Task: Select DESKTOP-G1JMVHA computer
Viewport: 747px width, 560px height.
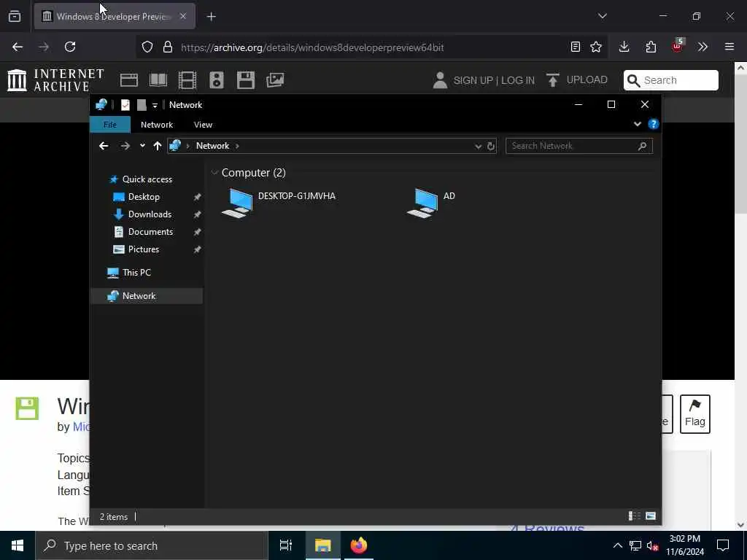Action: pos(279,203)
